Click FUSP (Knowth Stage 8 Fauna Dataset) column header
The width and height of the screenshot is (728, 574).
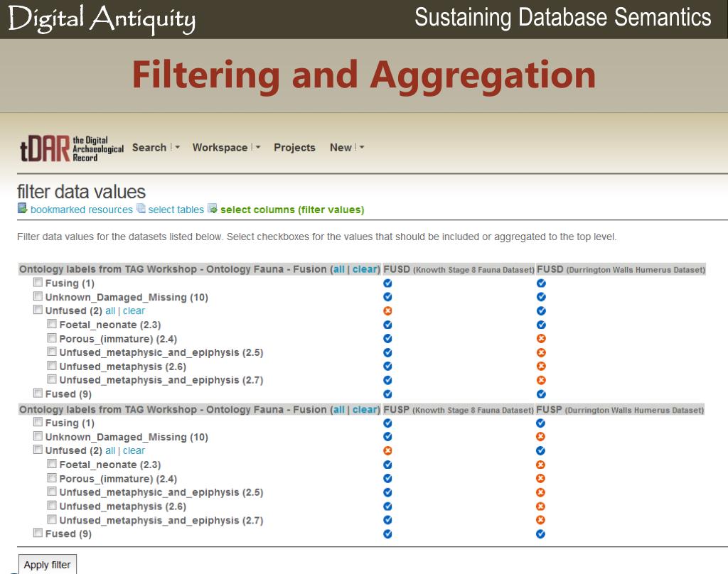459,410
